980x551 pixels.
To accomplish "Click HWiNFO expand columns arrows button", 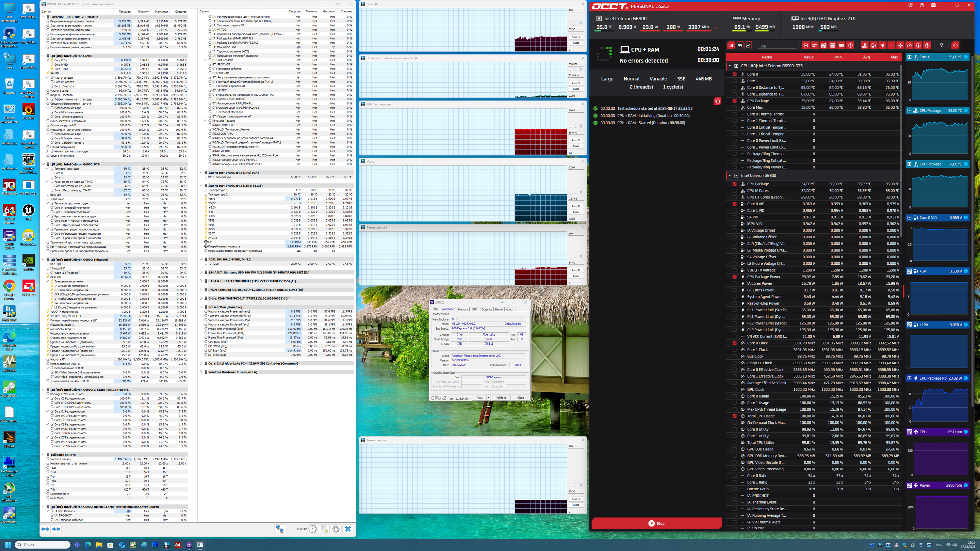I will [45, 529].
